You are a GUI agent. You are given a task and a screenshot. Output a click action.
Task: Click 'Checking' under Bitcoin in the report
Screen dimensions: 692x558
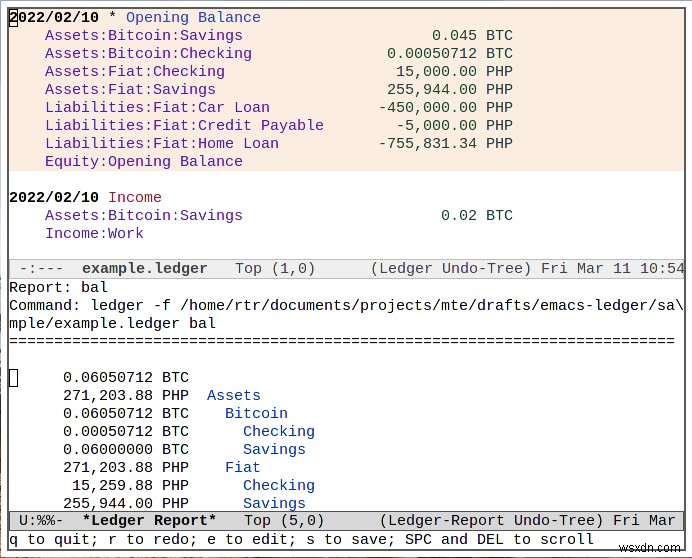278,431
